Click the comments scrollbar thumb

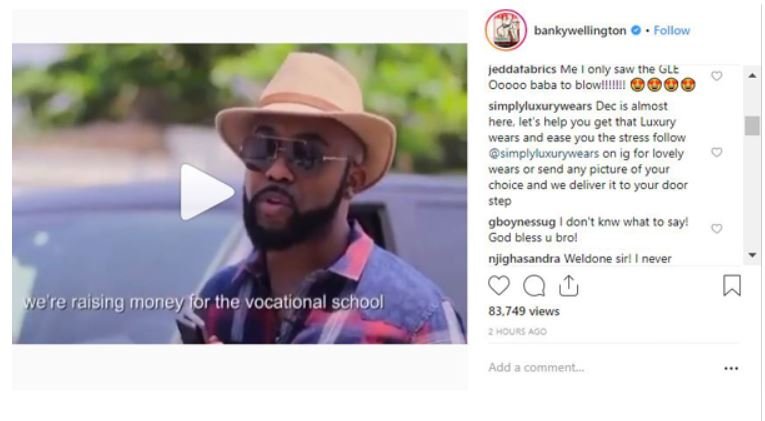(x=752, y=126)
